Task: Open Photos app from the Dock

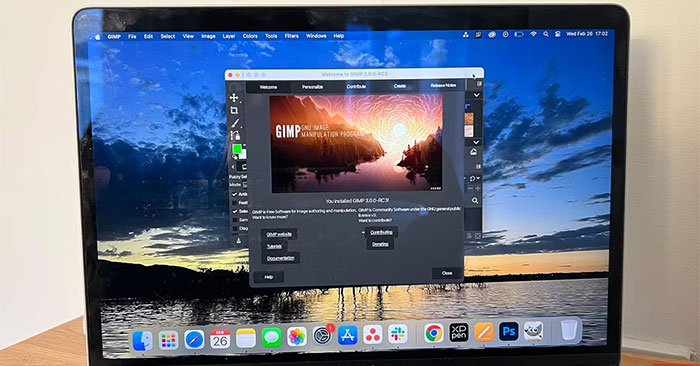Action: pyautogui.click(x=296, y=337)
